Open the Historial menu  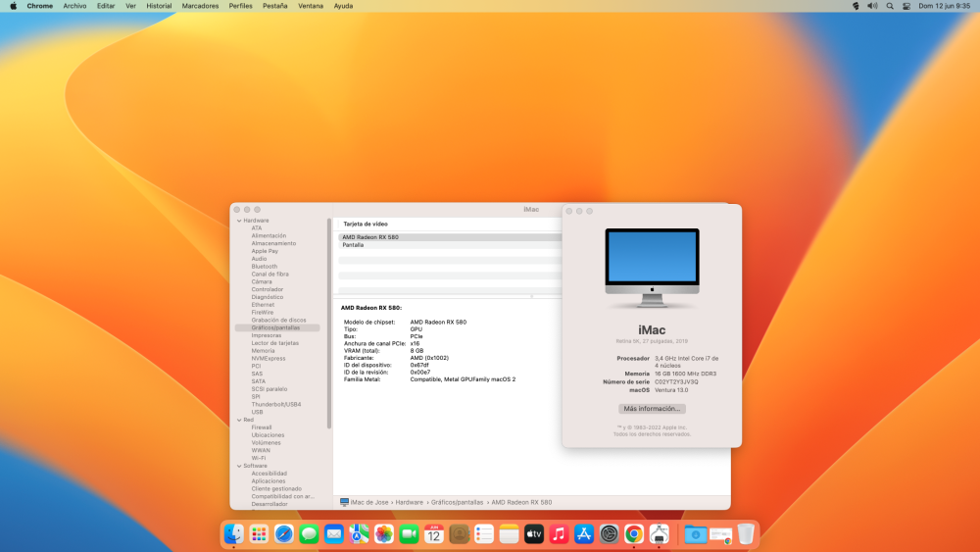(159, 6)
